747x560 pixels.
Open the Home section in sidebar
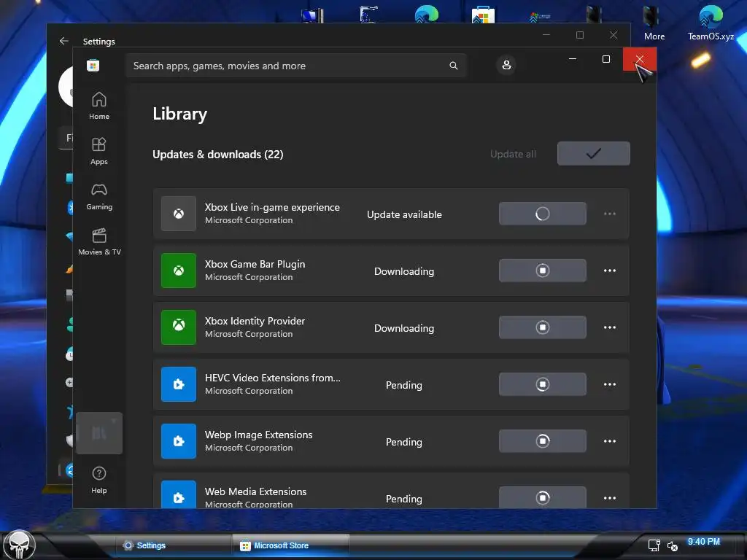tap(99, 106)
